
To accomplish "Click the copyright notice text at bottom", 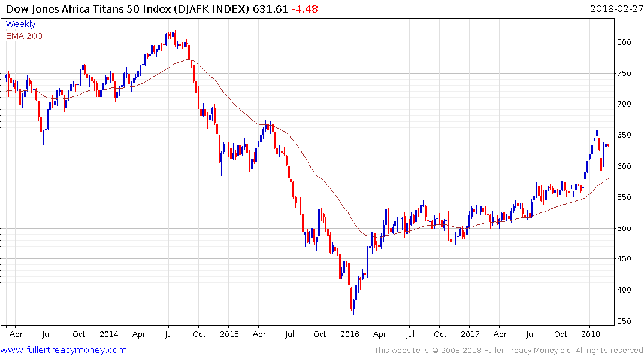I will pos(509,351).
